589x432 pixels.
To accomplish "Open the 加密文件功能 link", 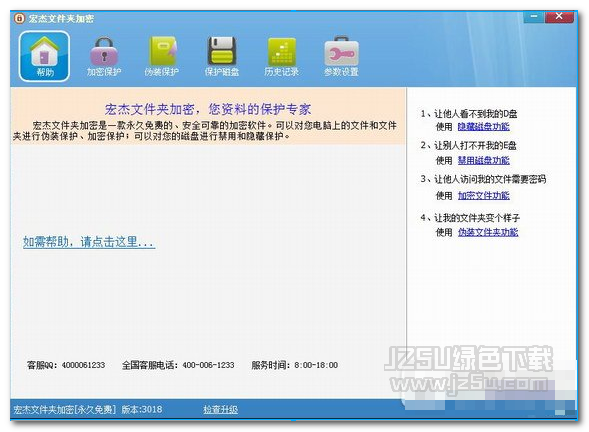I will click(483, 195).
